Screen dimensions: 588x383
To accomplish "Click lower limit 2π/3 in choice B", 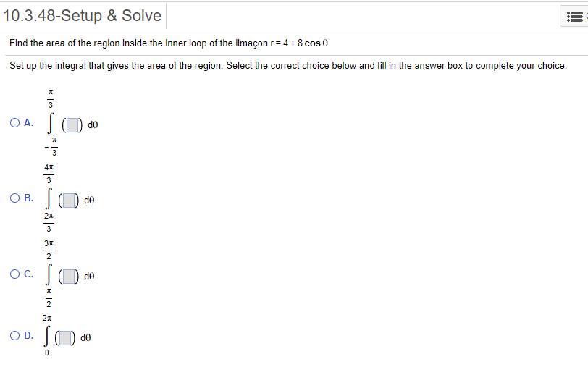I will (49, 223).
